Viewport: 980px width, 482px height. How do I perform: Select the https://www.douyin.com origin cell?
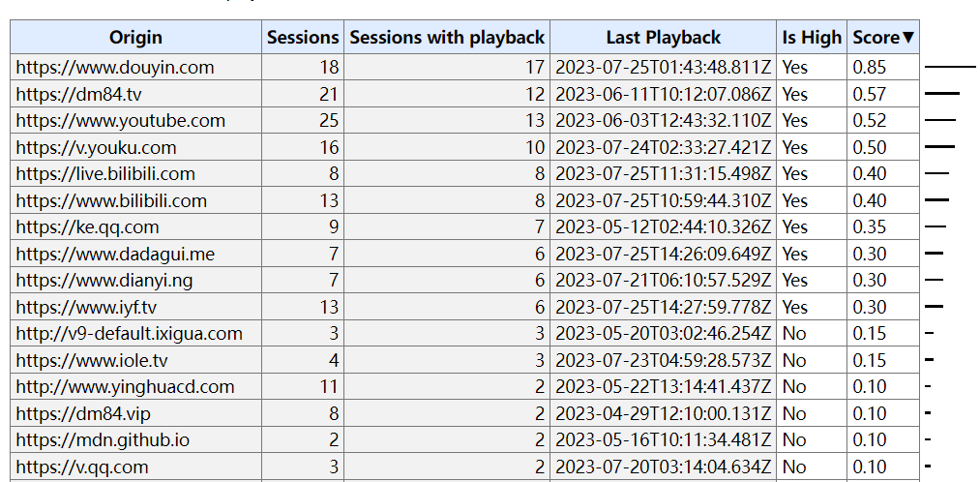(135, 68)
